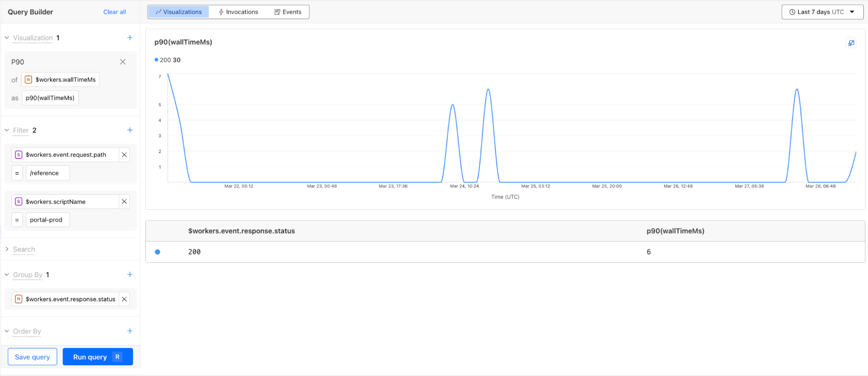Click the Save query button
Screen dimensions: 868x376
click(x=33, y=357)
